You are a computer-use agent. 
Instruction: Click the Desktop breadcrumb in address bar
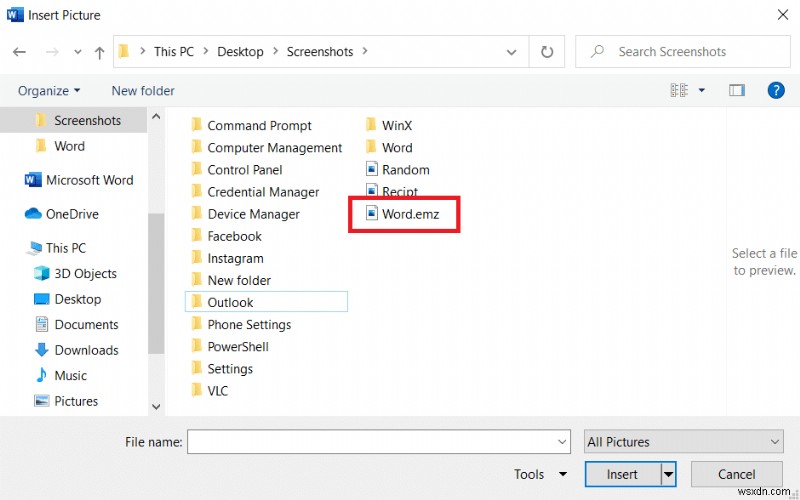[x=240, y=51]
